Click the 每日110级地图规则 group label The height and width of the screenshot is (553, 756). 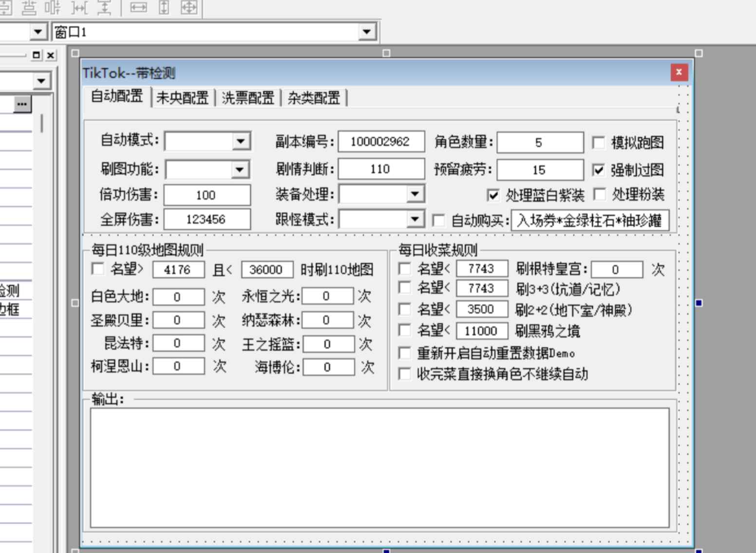coord(148,250)
